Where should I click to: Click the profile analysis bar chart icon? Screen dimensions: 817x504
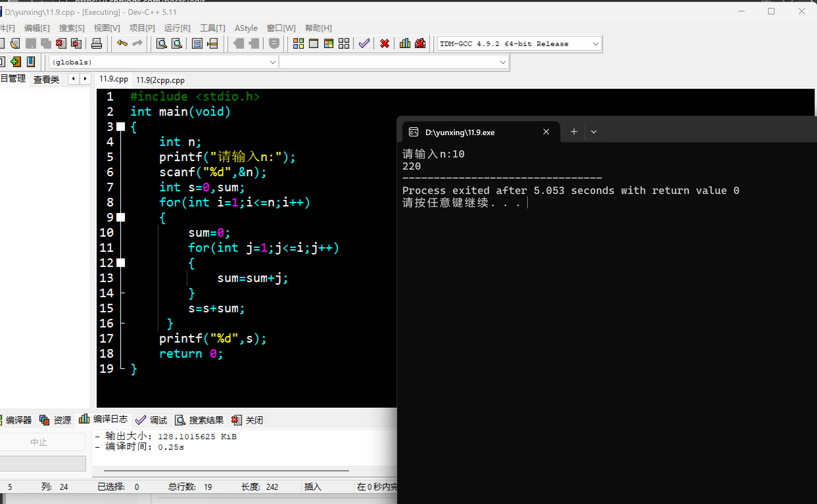(405, 44)
